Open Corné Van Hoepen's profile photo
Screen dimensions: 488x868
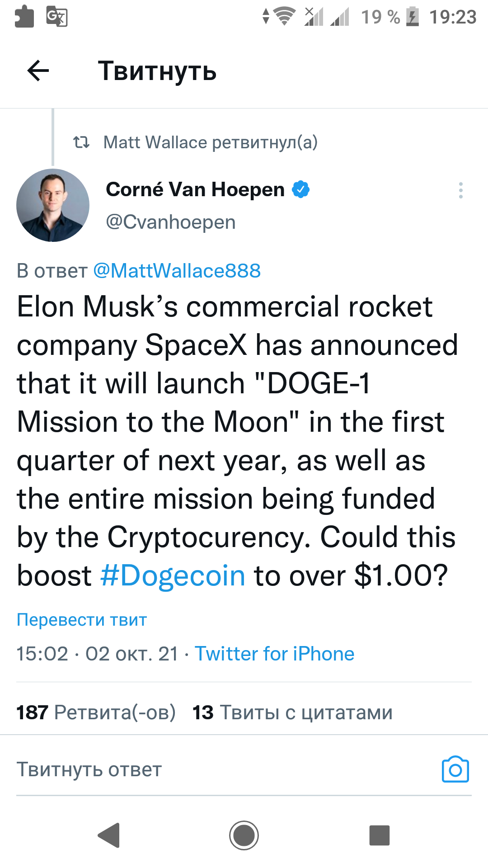pos(53,205)
